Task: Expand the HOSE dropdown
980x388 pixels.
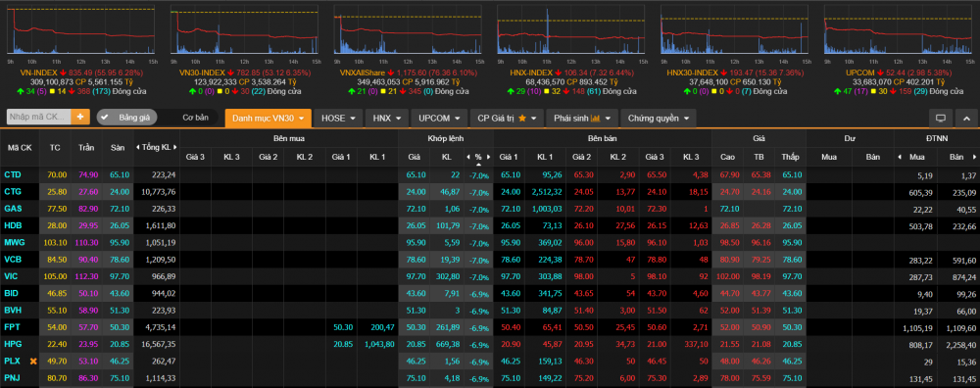Action: tap(338, 118)
